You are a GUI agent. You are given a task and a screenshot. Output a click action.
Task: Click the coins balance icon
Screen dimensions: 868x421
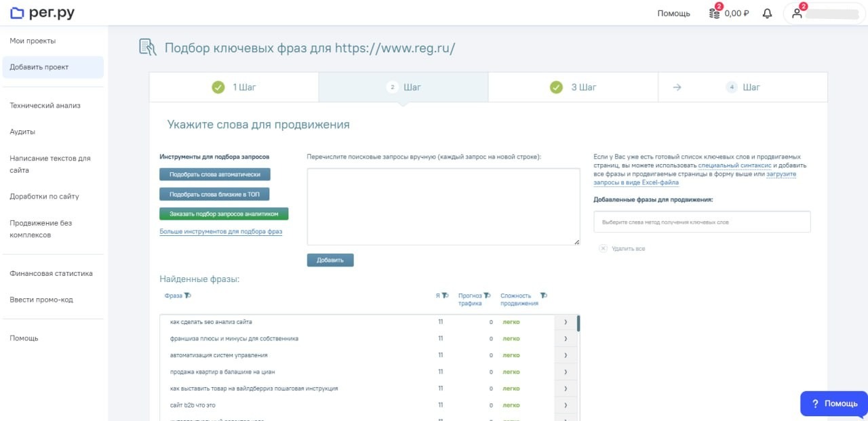point(715,13)
